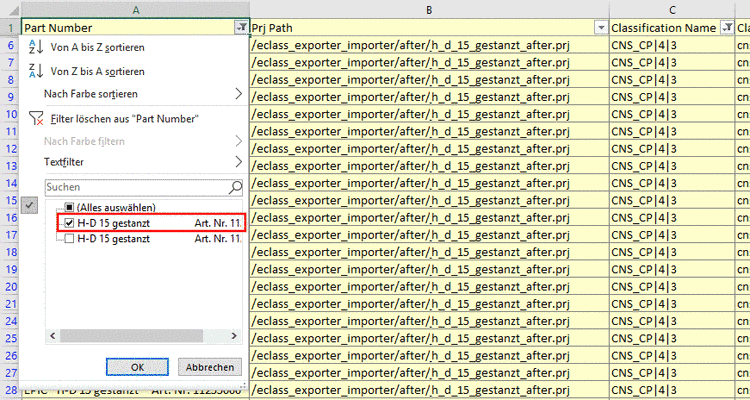Image resolution: width=750 pixels, height=400 pixels.
Task: Click the clear filter funnel icon
Action: (34, 118)
